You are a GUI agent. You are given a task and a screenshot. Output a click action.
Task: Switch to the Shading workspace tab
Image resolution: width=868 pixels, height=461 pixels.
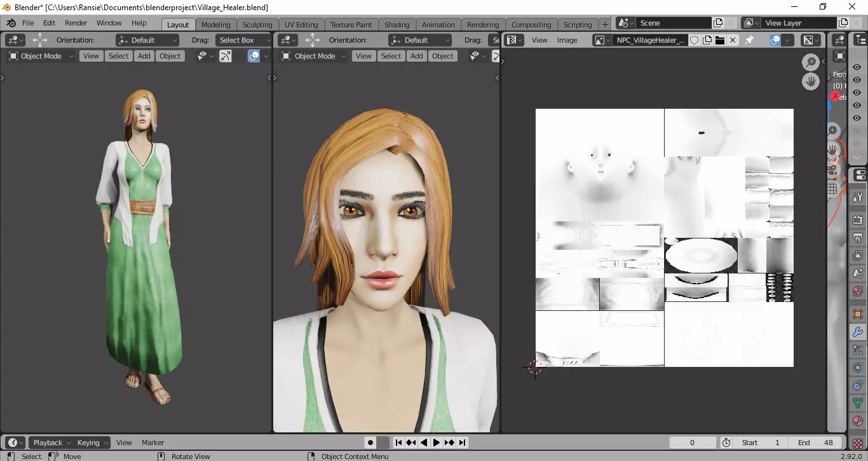point(397,25)
